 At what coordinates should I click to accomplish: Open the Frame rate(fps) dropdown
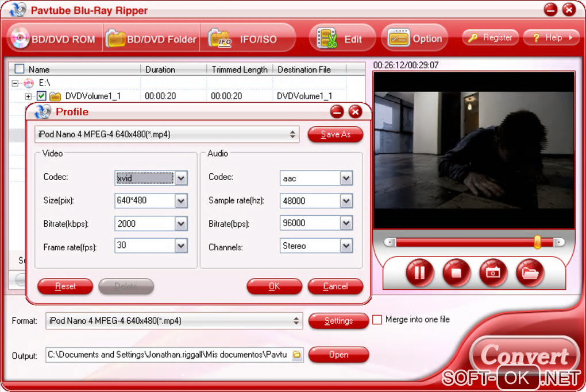click(181, 246)
